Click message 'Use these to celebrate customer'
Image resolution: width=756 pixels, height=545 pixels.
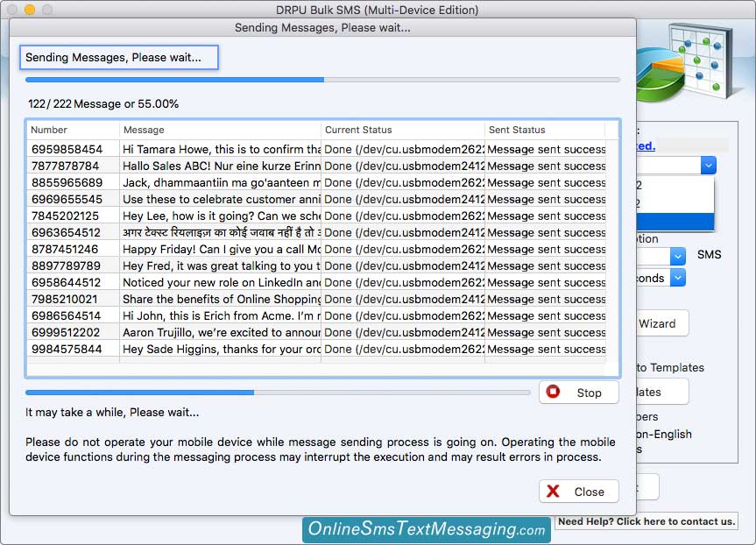point(222,199)
